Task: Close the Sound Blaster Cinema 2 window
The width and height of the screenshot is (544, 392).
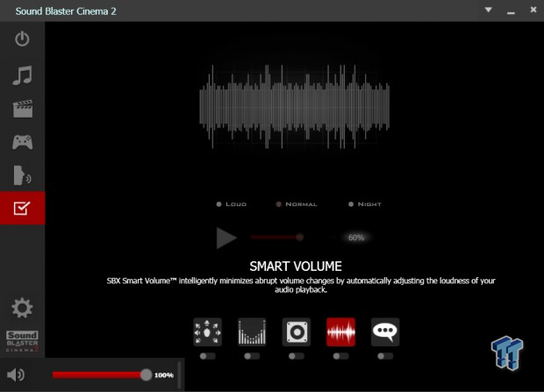Action: [533, 10]
